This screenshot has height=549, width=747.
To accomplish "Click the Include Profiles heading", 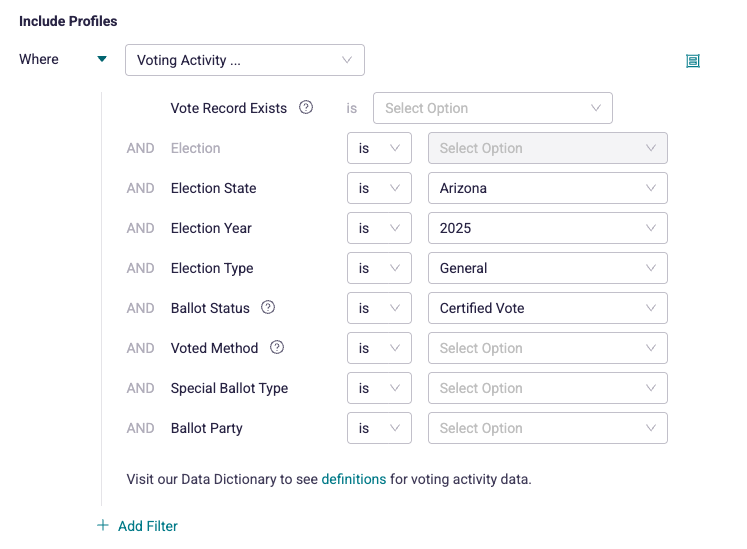I will click(x=68, y=21).
